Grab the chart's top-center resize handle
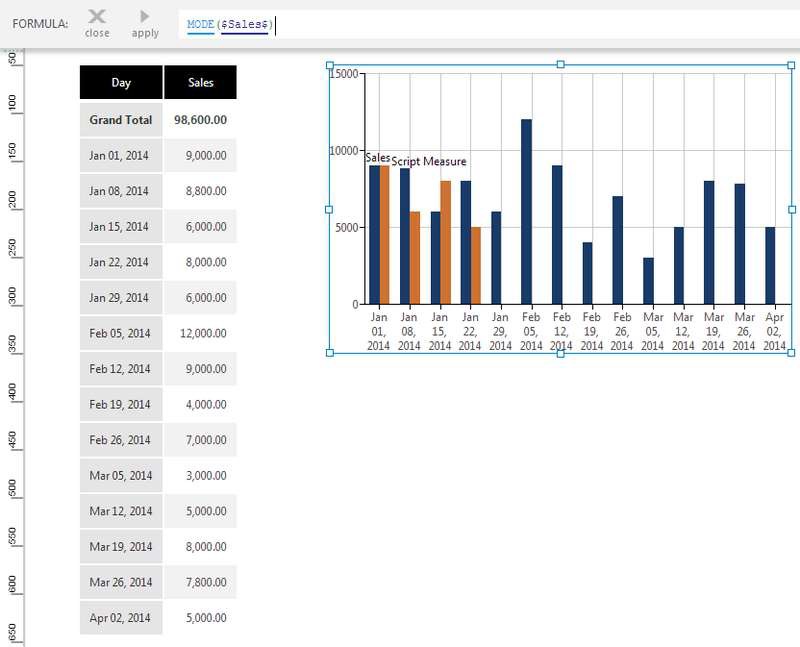This screenshot has height=647, width=800. (560, 65)
